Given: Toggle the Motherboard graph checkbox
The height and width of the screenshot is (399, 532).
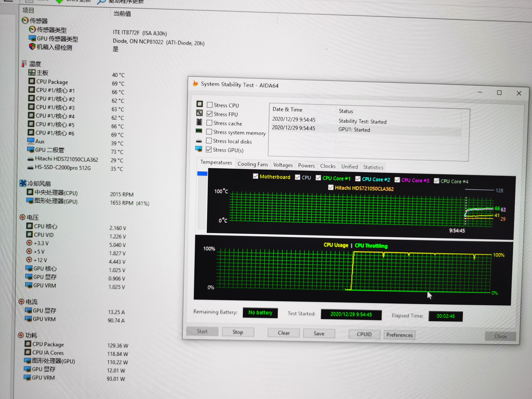Looking at the screenshot, I should (x=255, y=176).
